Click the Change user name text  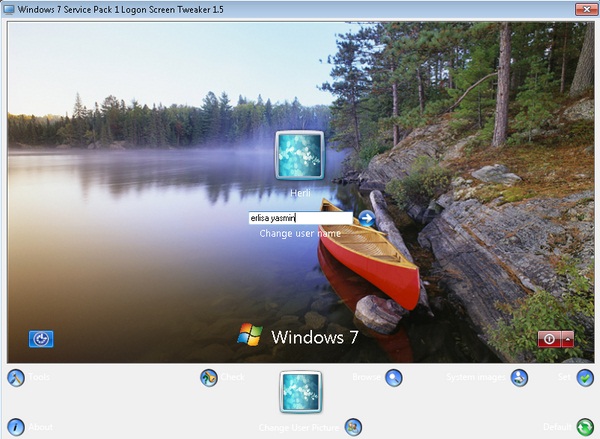tap(300, 233)
